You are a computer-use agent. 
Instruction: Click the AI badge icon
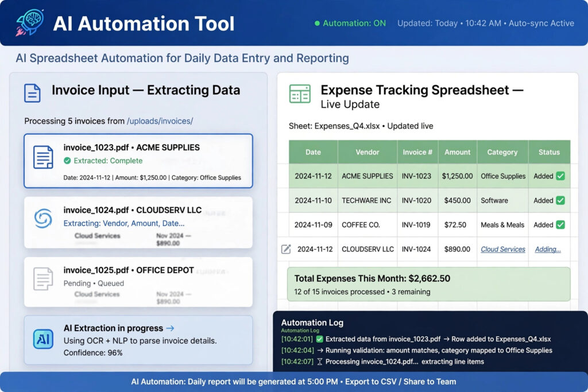(43, 339)
